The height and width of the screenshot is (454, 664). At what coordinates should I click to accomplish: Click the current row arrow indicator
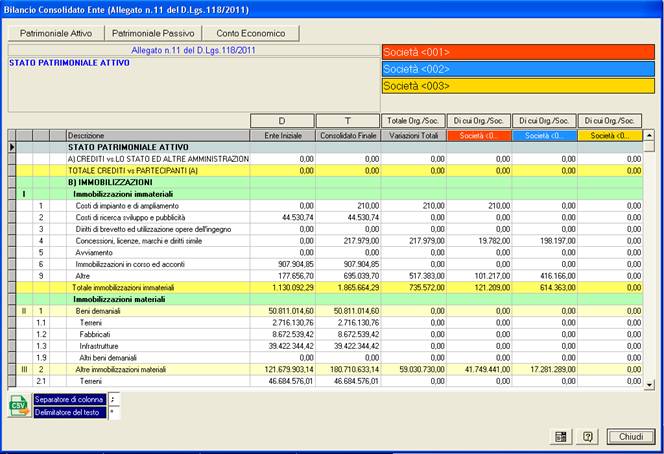(12, 147)
